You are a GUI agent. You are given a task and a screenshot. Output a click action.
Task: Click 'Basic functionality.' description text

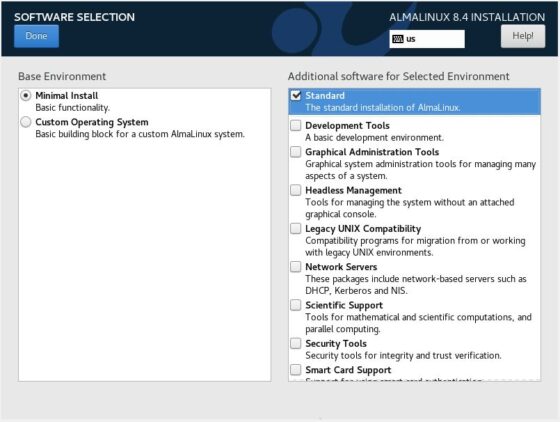(x=72, y=108)
